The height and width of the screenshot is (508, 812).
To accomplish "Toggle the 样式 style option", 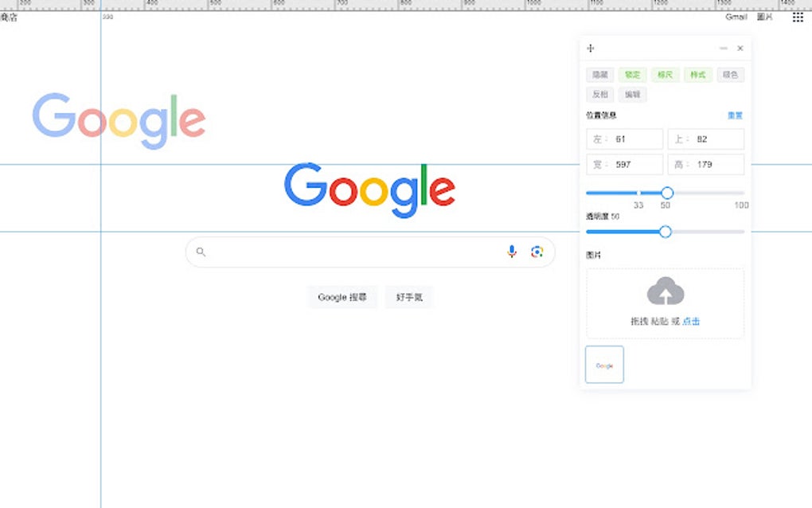I will pos(697,74).
